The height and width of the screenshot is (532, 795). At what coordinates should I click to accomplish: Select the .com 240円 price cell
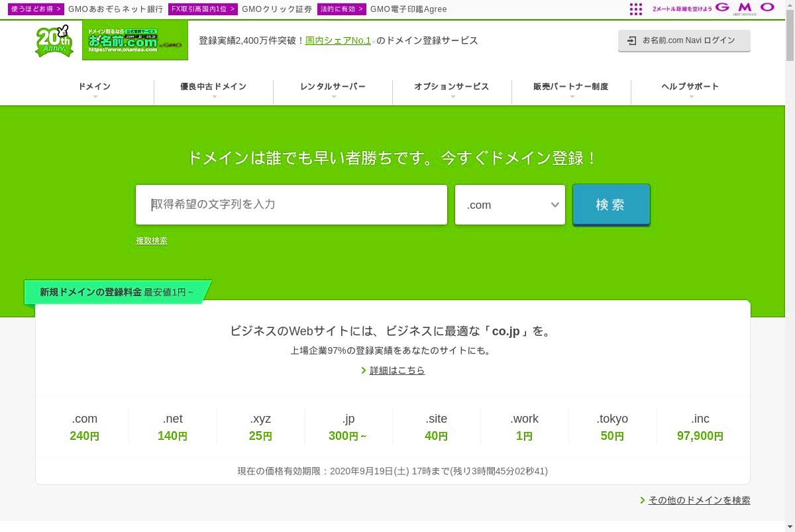tap(85, 427)
